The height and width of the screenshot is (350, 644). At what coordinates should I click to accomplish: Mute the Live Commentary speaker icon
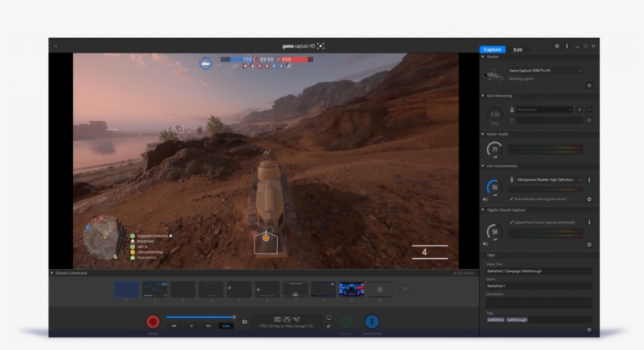pyautogui.click(x=485, y=199)
